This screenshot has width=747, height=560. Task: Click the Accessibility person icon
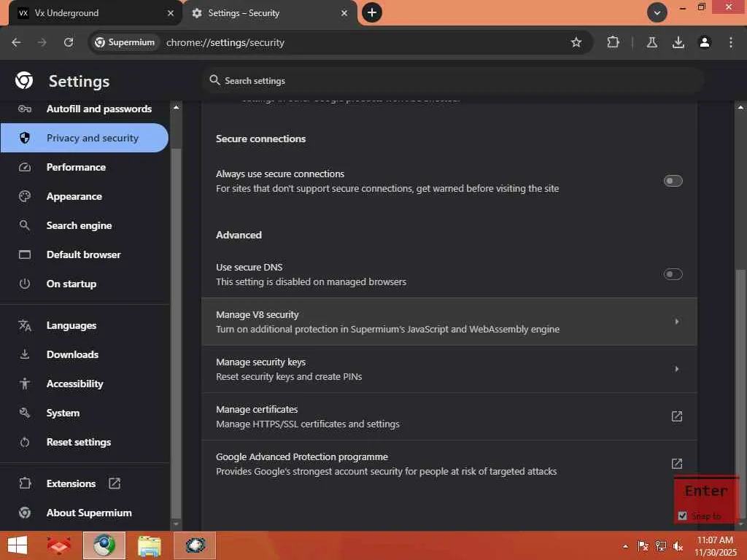point(25,384)
